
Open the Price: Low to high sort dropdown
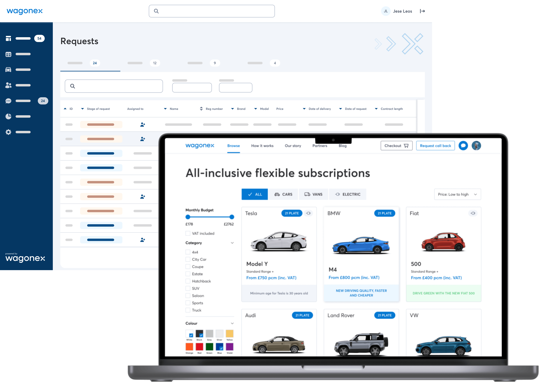pos(457,194)
